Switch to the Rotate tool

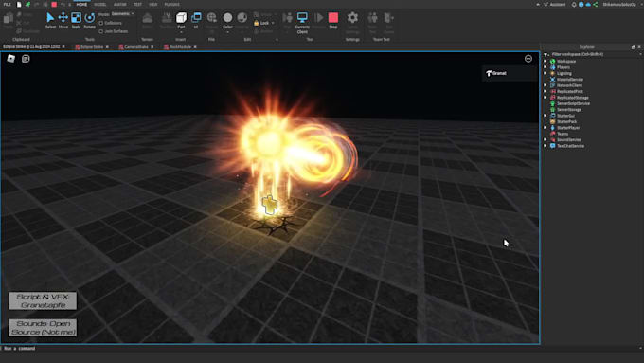[x=90, y=21]
